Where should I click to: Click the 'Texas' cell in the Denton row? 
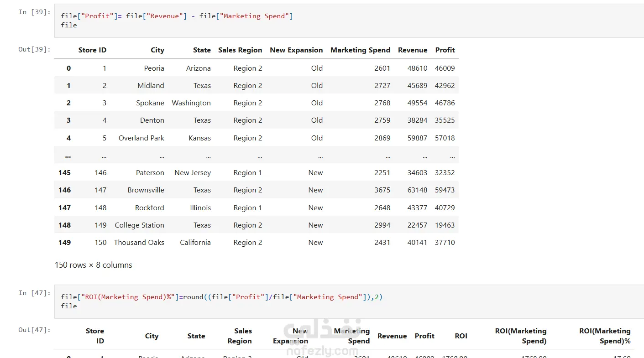(202, 120)
